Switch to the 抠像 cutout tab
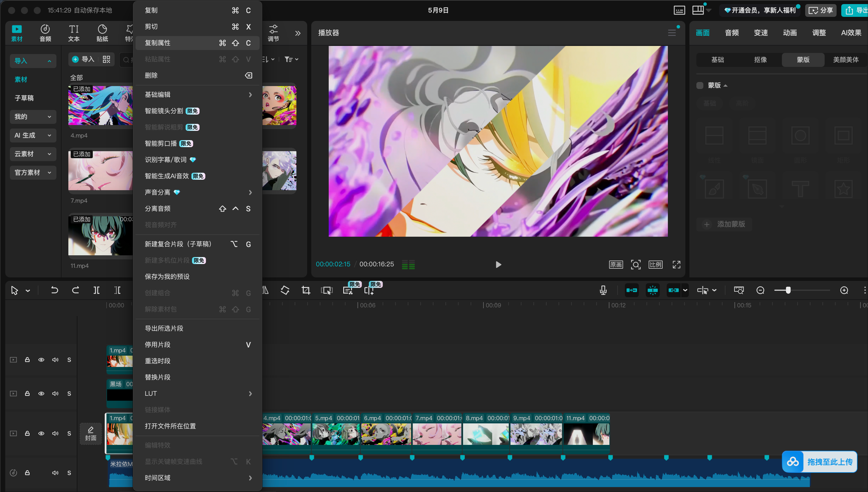 point(760,60)
